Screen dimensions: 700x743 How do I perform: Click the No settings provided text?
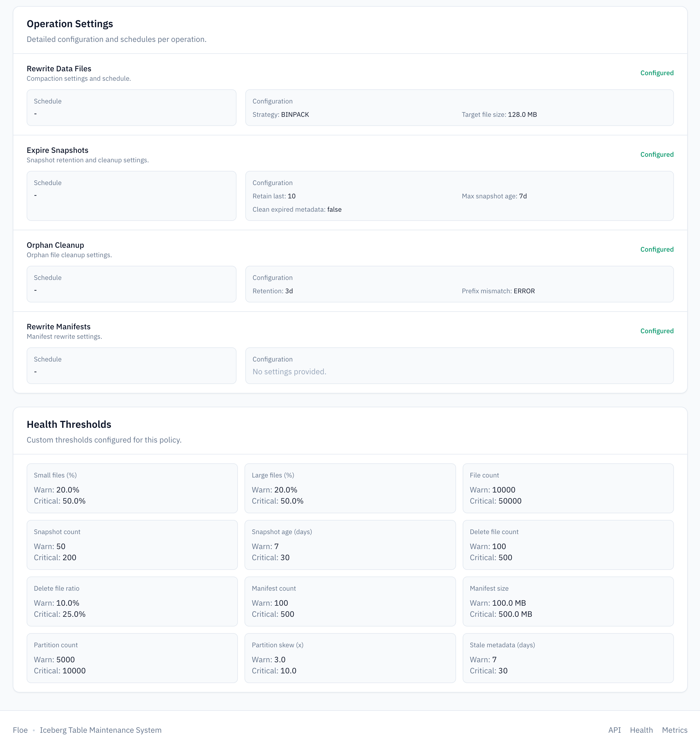pyautogui.click(x=289, y=371)
